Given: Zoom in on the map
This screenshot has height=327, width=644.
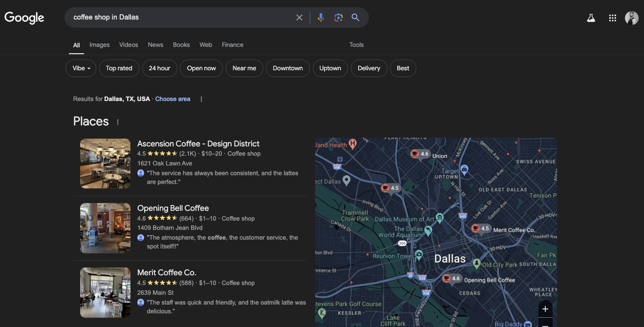Looking at the screenshot, I should 545,309.
